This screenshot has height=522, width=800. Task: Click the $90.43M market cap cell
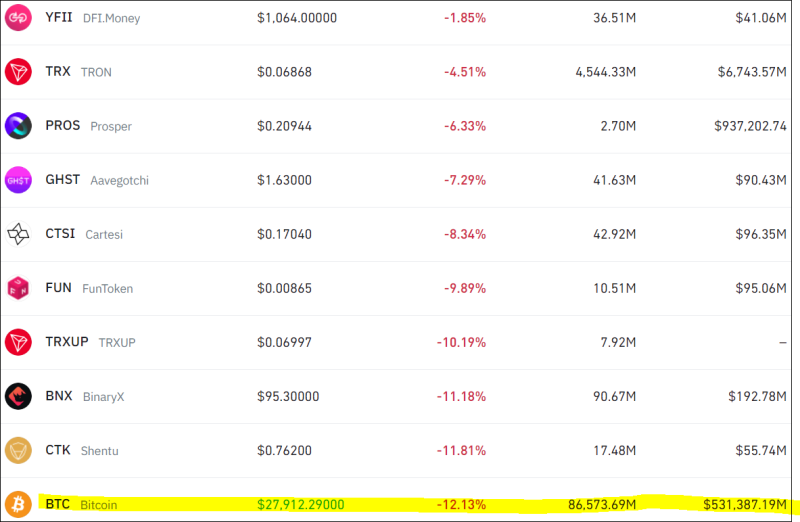[x=761, y=180]
